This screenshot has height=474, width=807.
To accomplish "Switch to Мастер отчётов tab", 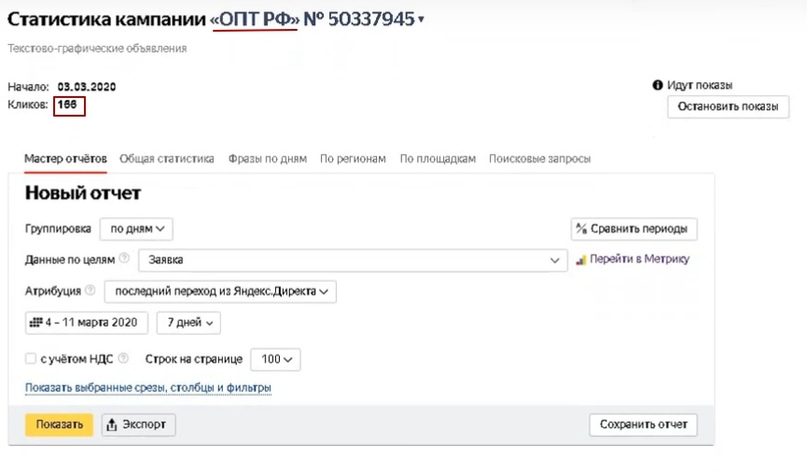I will pos(65,159).
